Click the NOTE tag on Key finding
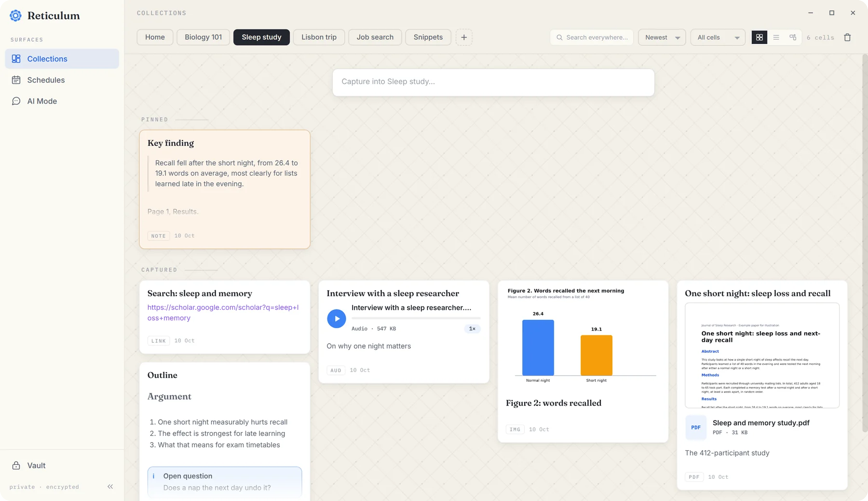 coord(158,236)
